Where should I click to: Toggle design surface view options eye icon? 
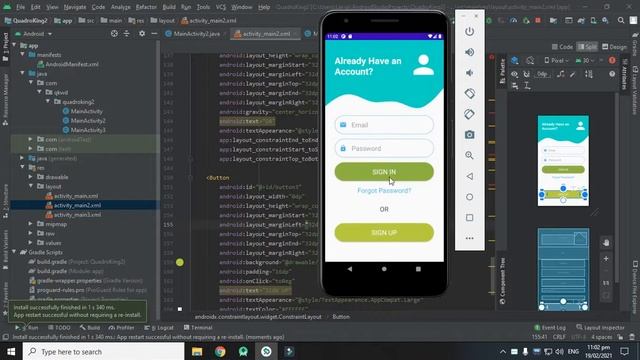(x=514, y=74)
